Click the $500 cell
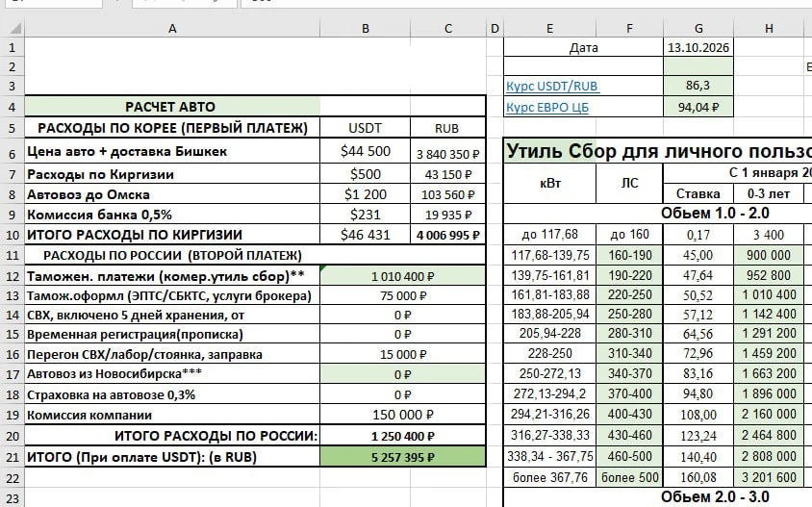The image size is (812, 507). tap(365, 174)
